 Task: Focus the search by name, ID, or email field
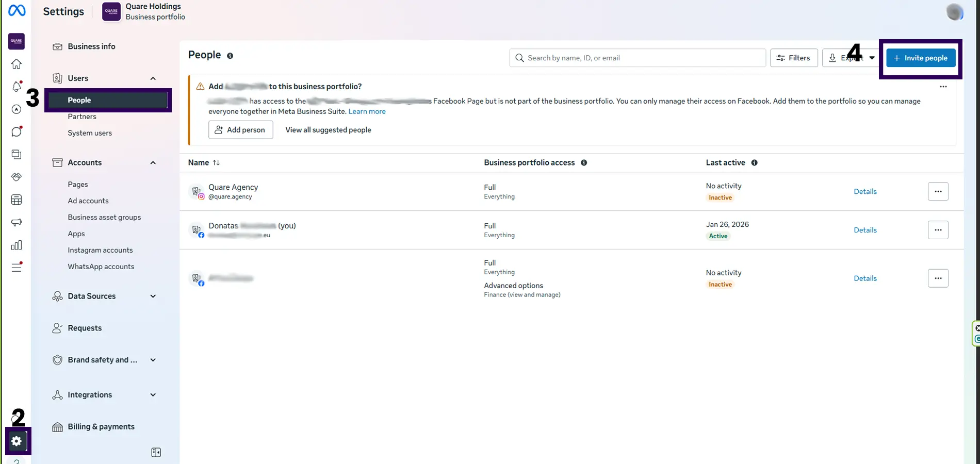click(638, 58)
